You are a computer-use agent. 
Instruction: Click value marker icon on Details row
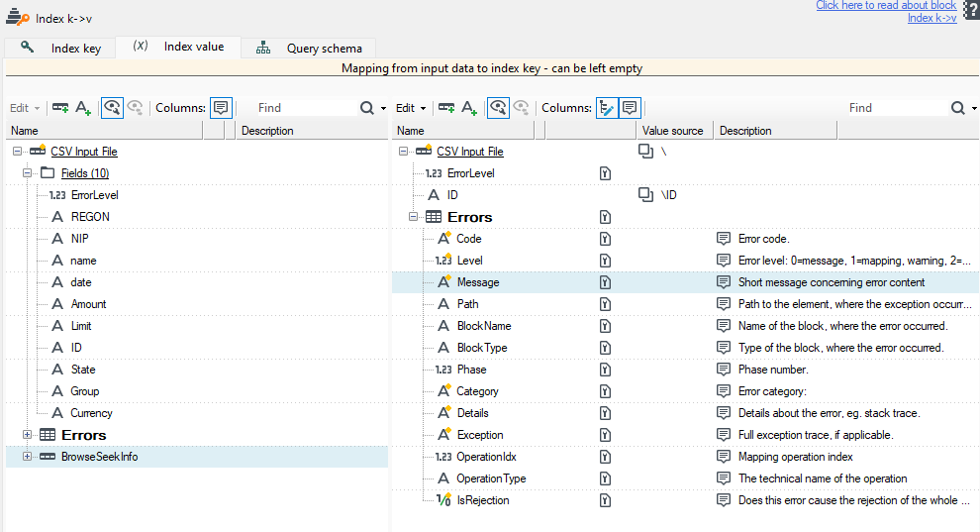pos(605,413)
